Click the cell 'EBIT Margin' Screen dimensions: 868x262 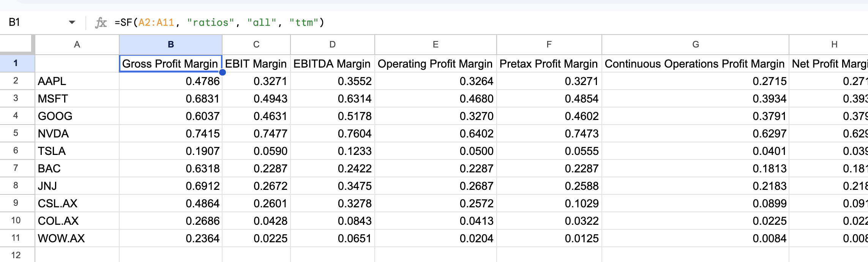tap(256, 63)
